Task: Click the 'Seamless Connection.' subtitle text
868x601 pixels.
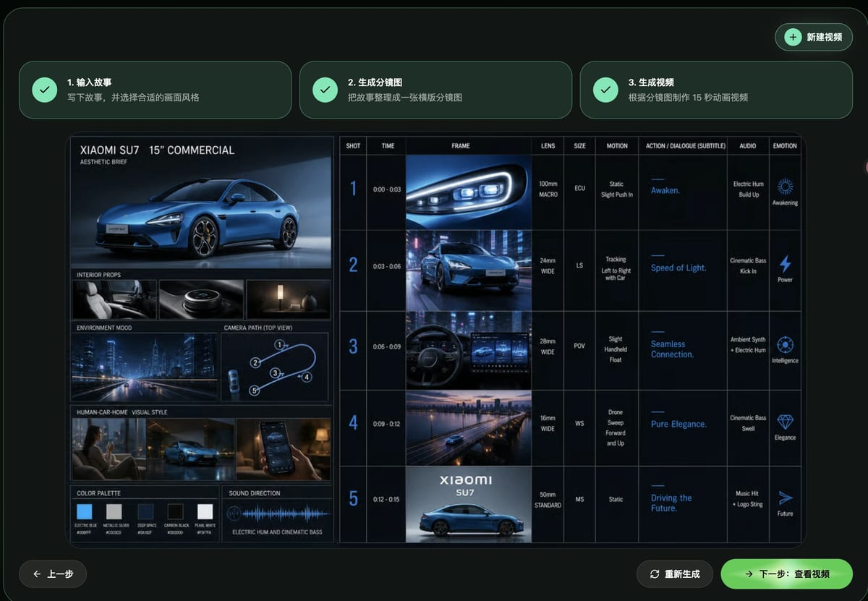Action: (673, 349)
